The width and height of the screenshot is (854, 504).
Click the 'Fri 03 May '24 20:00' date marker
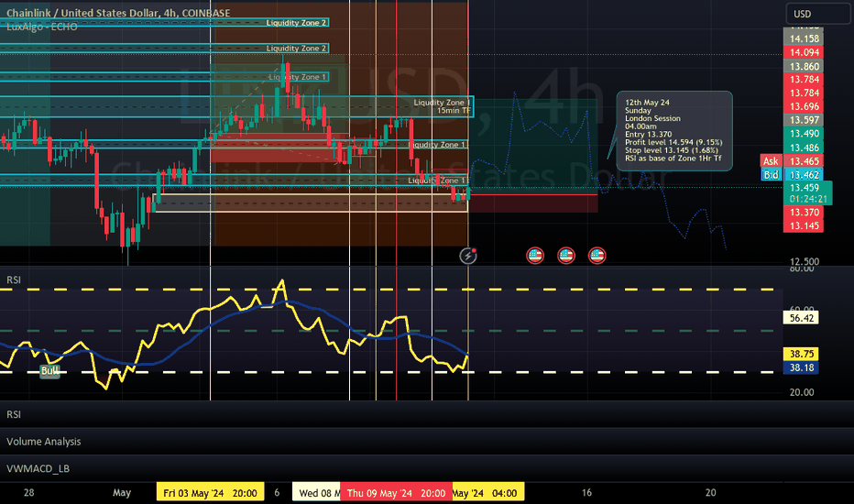click(210, 493)
